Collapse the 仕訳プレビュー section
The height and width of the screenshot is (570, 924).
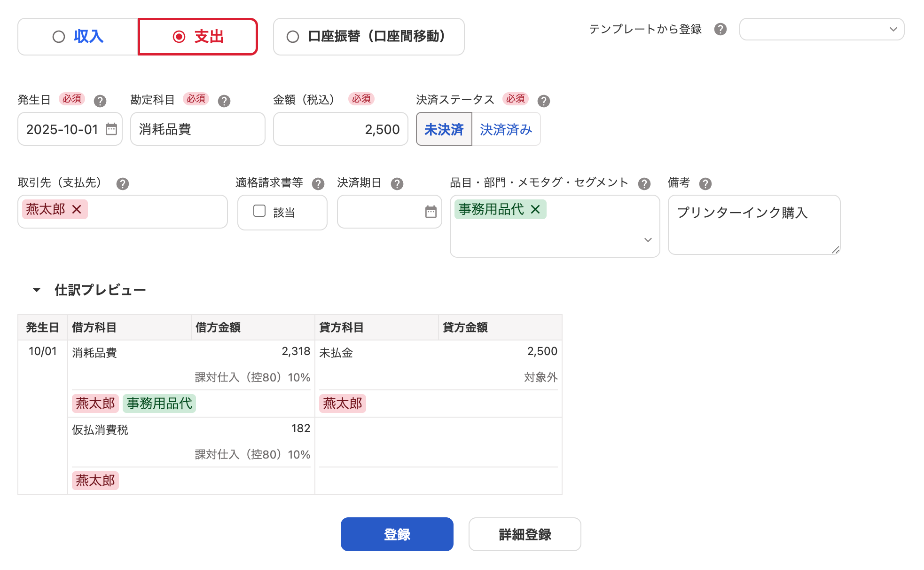coord(37,290)
